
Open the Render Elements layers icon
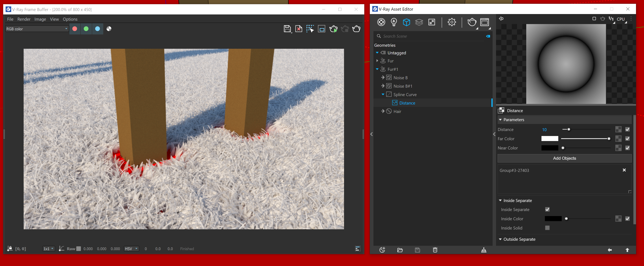[x=419, y=22]
